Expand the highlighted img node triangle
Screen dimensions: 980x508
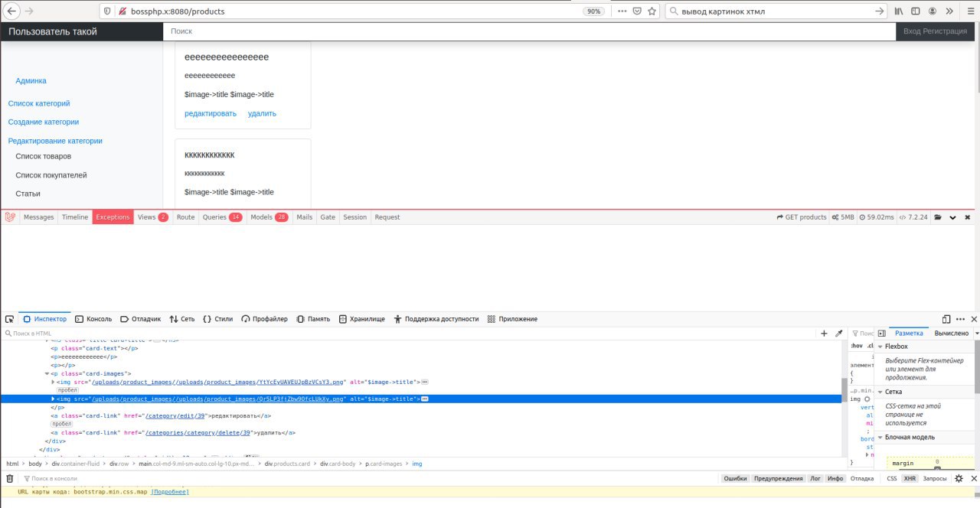53,399
